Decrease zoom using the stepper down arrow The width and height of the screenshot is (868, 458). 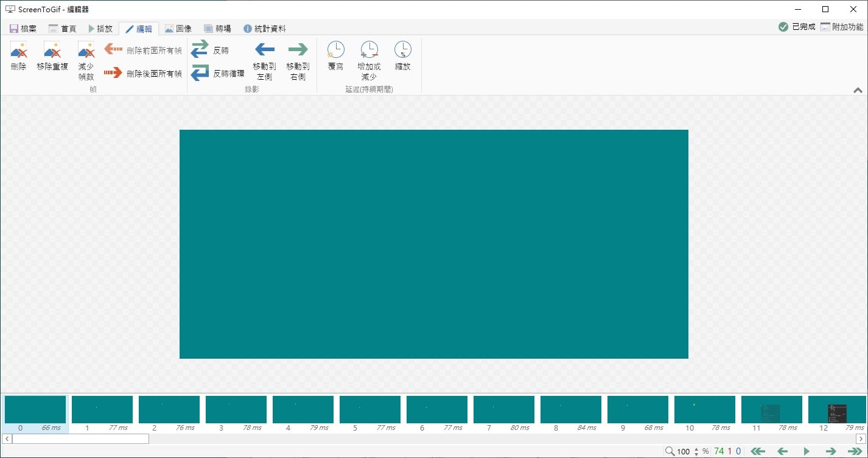[696, 454]
